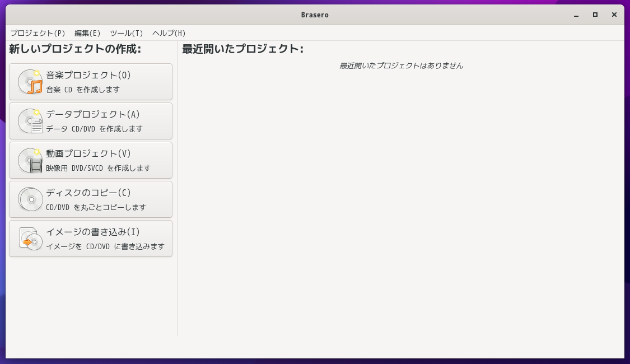Image resolution: width=630 pixels, height=364 pixels.
Task: Click the Brasero title bar text
Action: click(x=315, y=15)
